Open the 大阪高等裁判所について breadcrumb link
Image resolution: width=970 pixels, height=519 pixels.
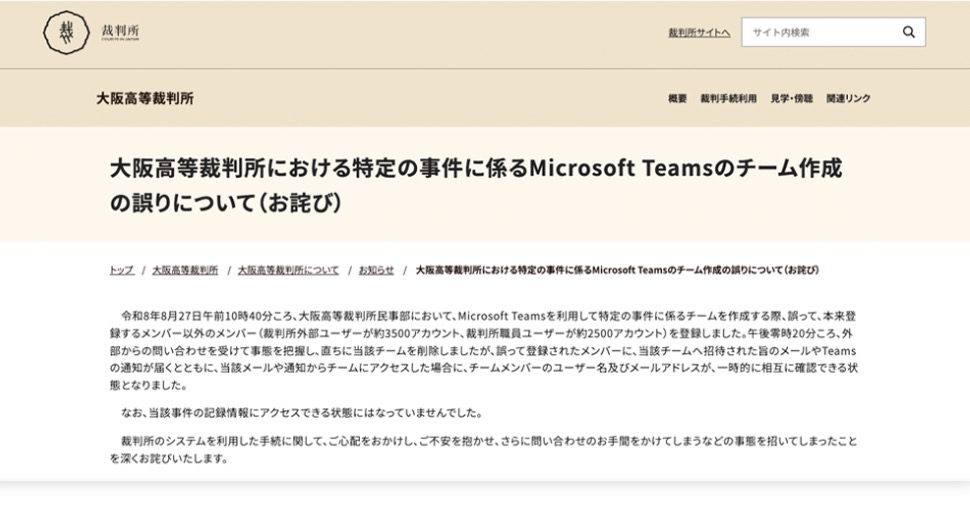tap(288, 270)
